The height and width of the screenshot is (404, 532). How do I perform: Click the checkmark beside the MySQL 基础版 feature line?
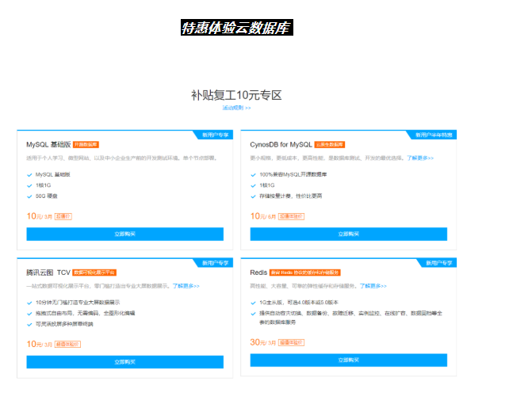[29, 175]
